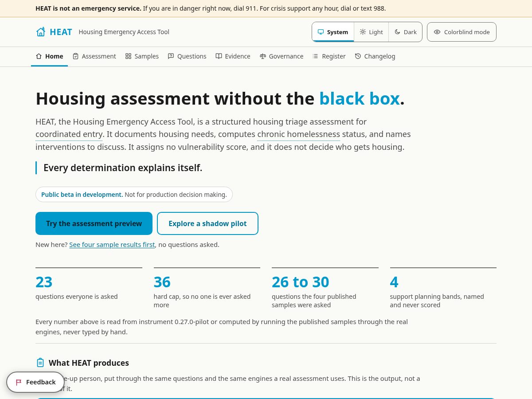Open the Assessment tab
The width and height of the screenshot is (532, 399).
coord(94,56)
